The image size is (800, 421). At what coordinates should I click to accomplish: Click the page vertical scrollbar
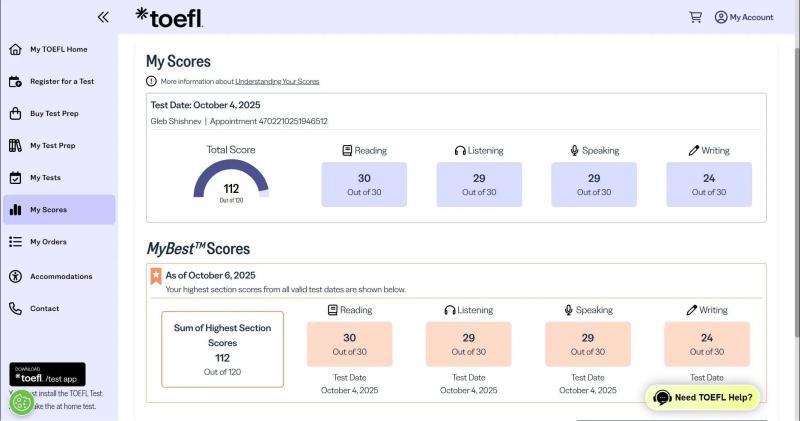click(797, 193)
